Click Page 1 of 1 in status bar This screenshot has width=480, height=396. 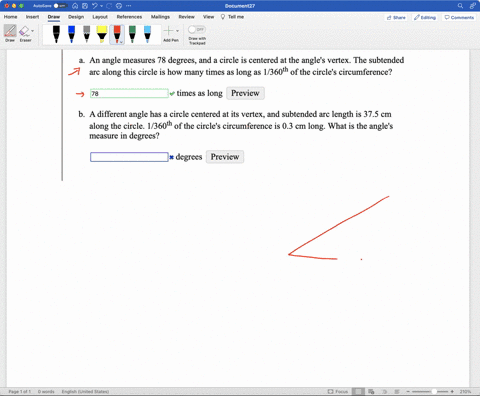[19, 391]
